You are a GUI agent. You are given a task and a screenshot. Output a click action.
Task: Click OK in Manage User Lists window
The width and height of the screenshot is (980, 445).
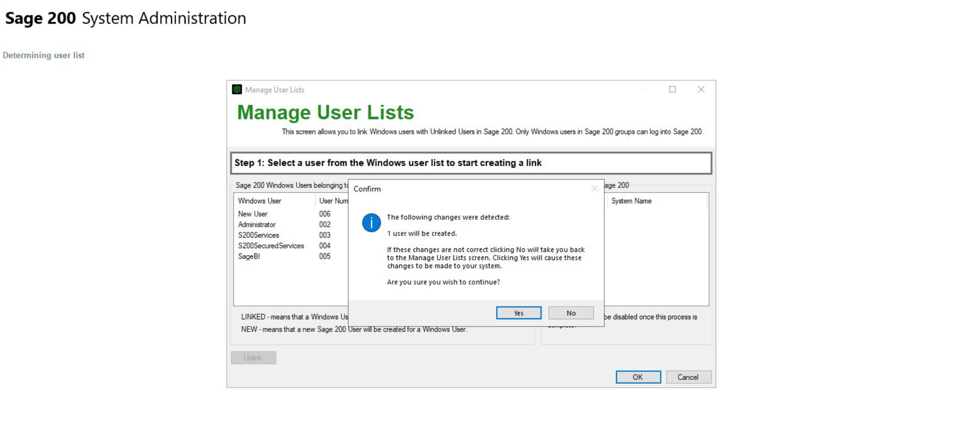638,377
